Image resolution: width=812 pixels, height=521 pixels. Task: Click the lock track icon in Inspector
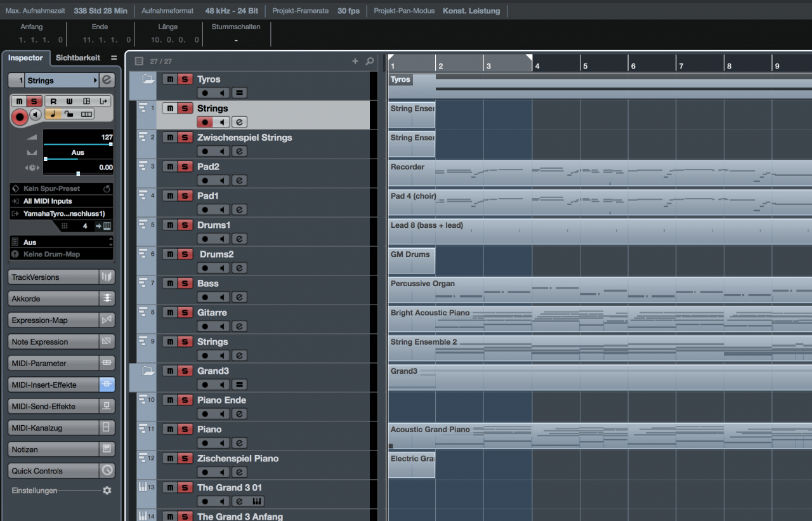pos(69,114)
